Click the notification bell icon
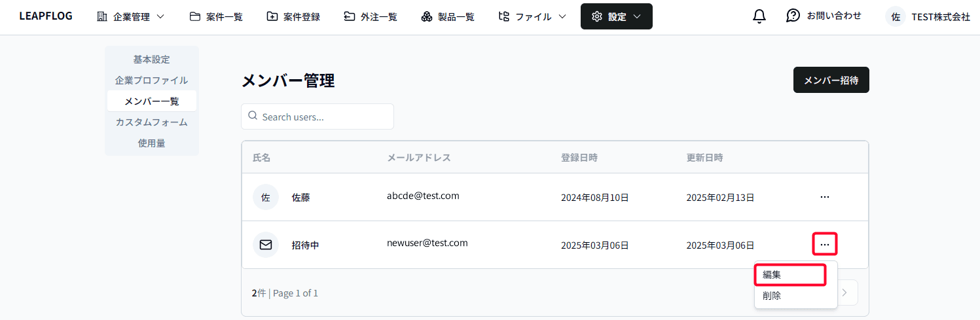 [759, 16]
